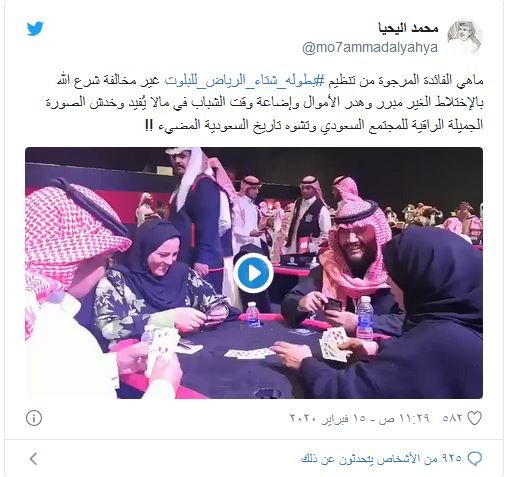Open the display name محمد اليحيا

tap(408, 28)
